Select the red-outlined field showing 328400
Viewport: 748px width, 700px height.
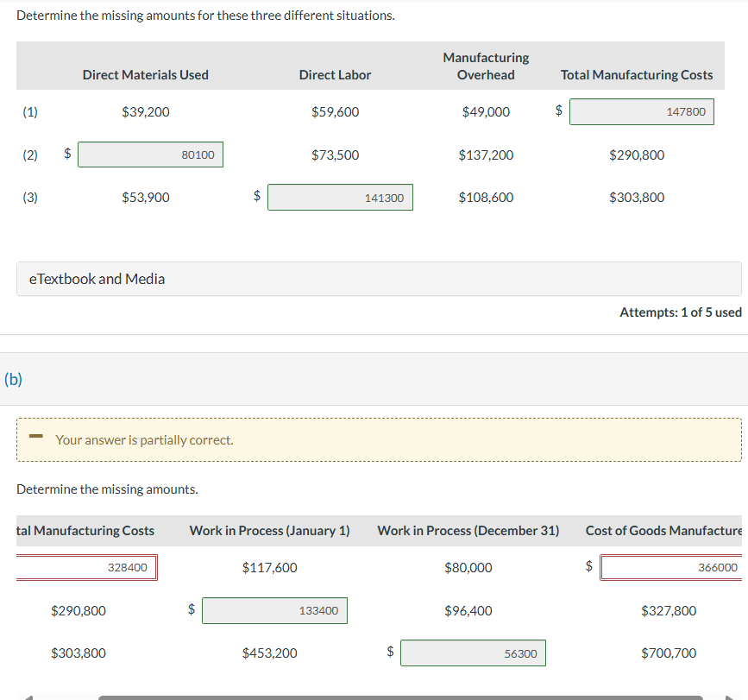87,567
